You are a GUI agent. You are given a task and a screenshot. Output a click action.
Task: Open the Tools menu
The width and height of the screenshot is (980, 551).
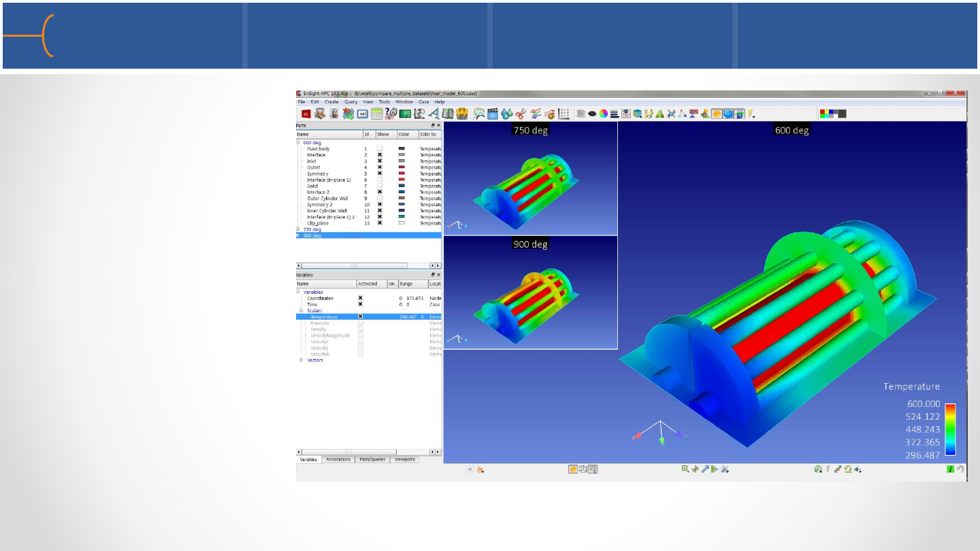point(385,101)
